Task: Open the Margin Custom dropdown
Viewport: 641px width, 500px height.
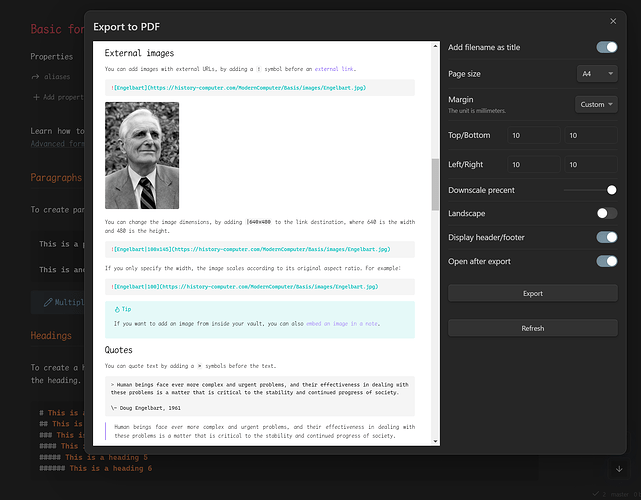Action: [597, 104]
